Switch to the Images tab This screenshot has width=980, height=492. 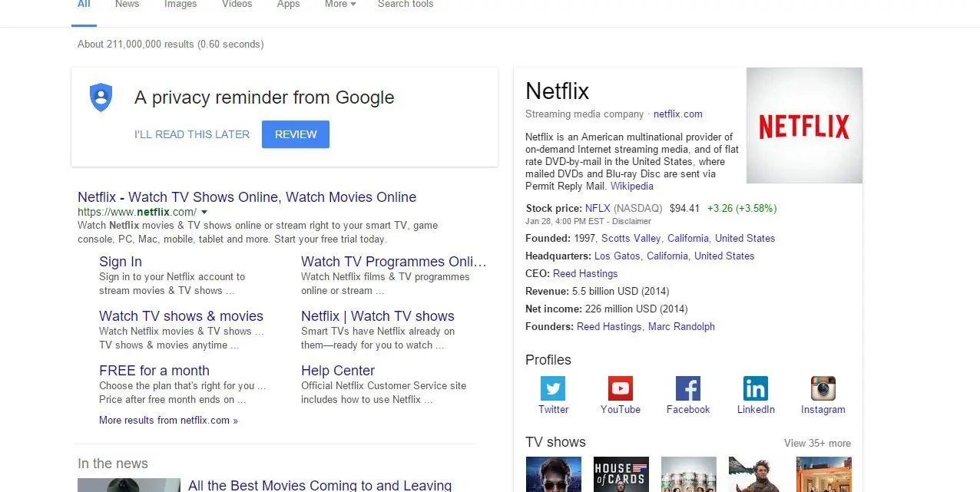[x=180, y=5]
